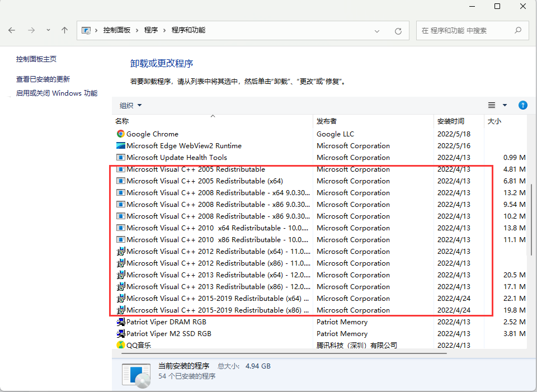This screenshot has width=537, height=392.
Task: Select the QQ音乐 program name
Action: point(139,345)
